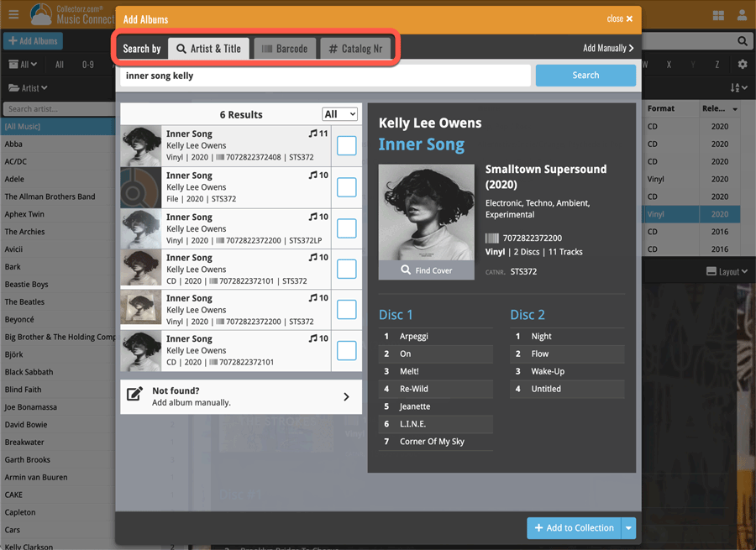Select Aphex Twin in the artist list
The image size is (756, 550).
point(24,214)
